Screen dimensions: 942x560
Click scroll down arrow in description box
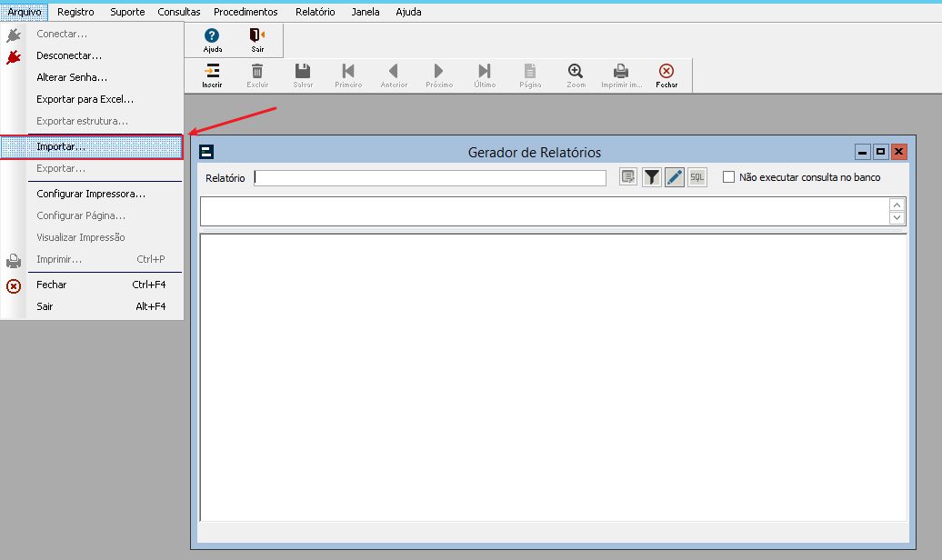pos(897,218)
